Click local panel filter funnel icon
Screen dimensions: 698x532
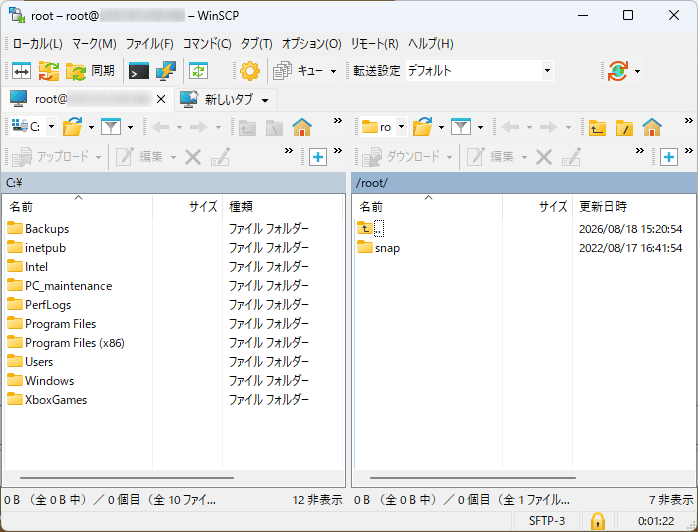tap(111, 127)
